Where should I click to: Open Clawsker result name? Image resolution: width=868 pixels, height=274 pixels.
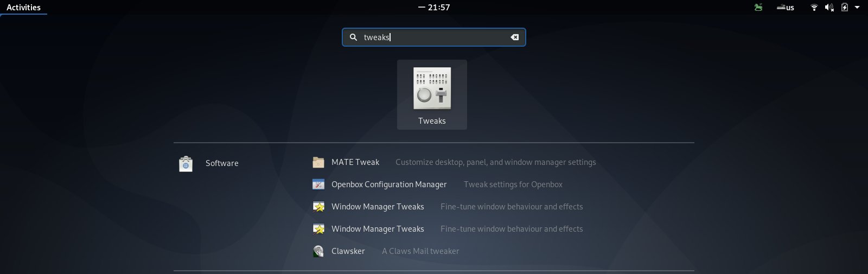coord(348,251)
